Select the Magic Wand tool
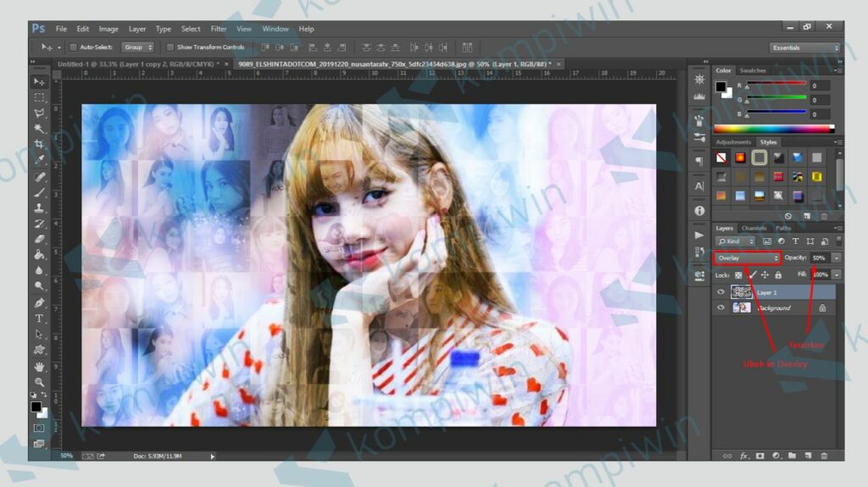This screenshot has width=868, height=487. coord(39,128)
